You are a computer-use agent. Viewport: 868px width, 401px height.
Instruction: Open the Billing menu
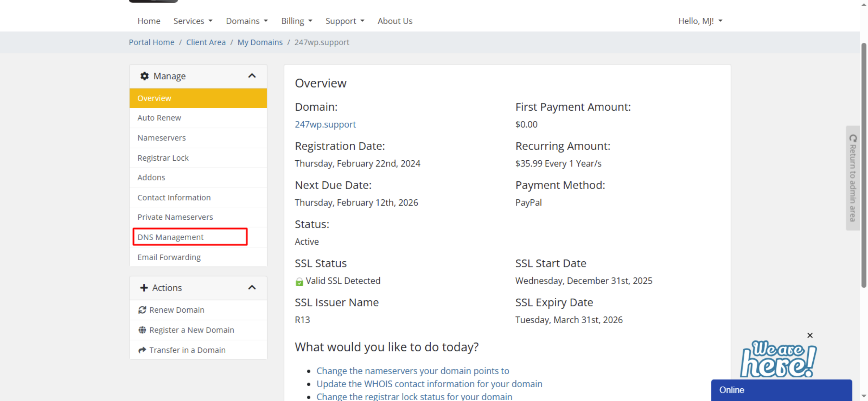click(296, 21)
